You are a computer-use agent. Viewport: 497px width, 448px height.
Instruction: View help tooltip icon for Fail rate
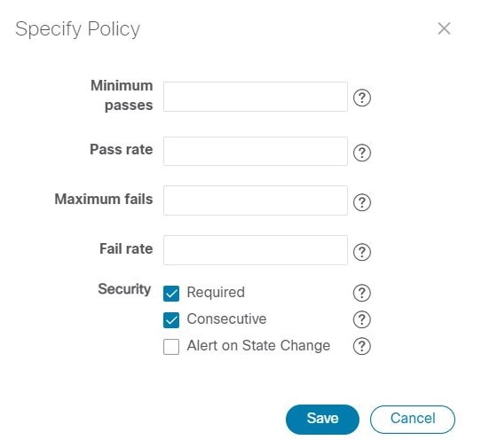(362, 252)
